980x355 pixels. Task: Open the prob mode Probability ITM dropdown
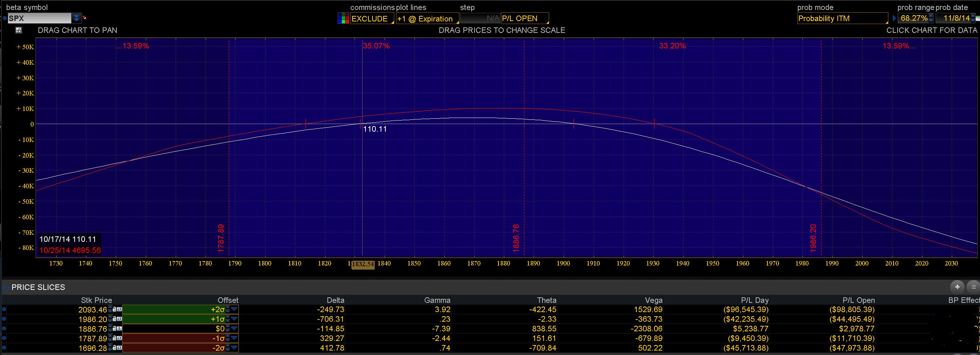coord(843,18)
